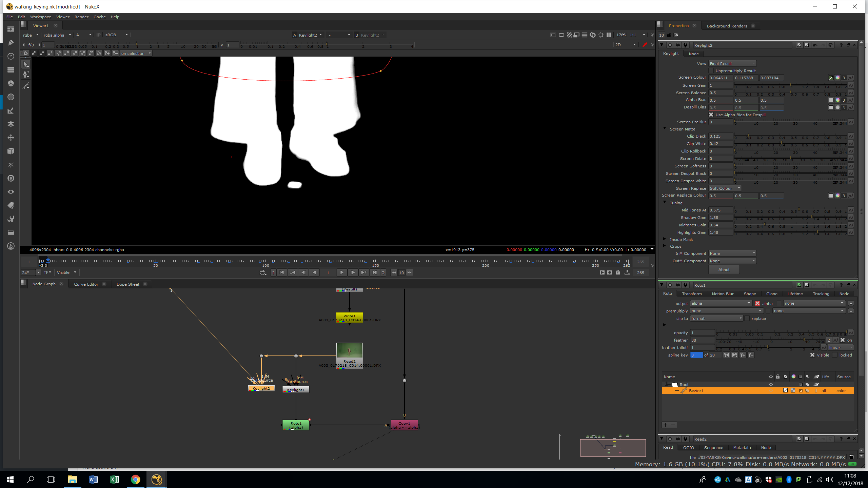
Task: Click the Read2 node thumbnail
Action: (349, 351)
